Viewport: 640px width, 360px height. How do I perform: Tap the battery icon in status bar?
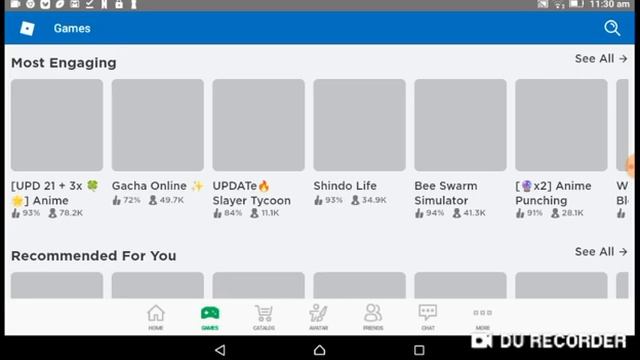click(576, 4)
